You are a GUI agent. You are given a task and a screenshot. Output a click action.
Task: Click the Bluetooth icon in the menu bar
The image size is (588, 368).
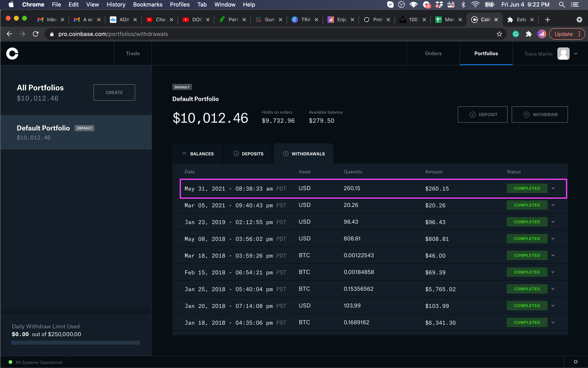(463, 4)
